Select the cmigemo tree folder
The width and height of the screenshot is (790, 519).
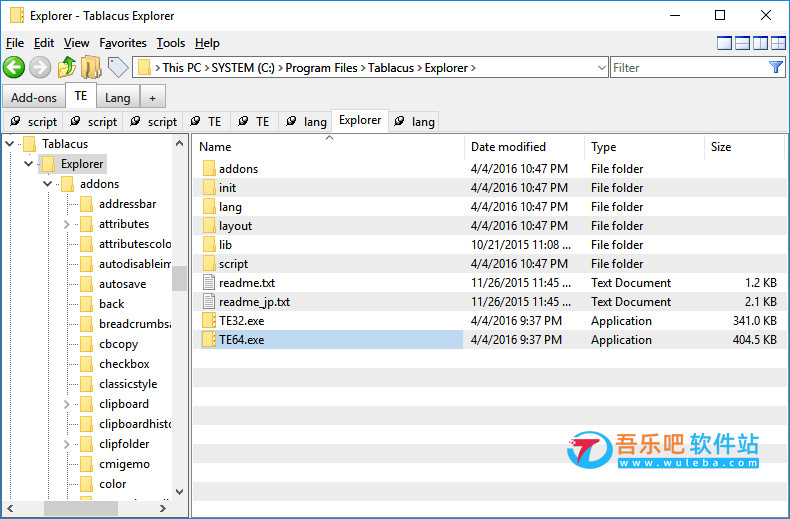(x=115, y=464)
